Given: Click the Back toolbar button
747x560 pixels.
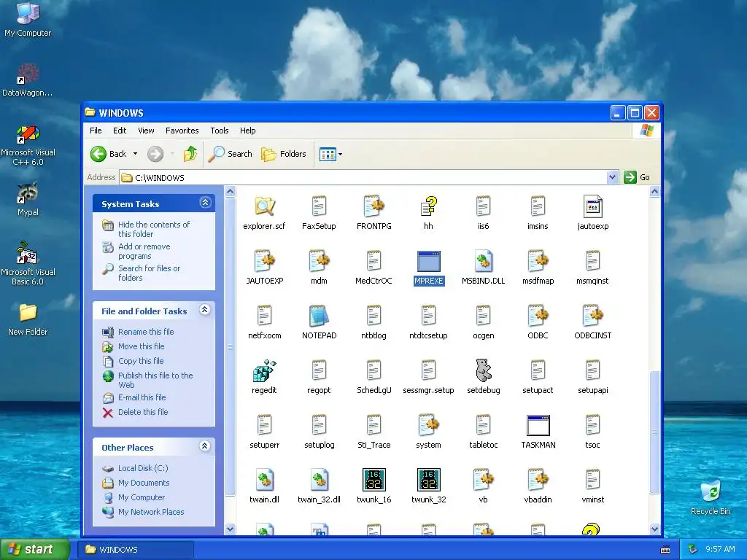Looking at the screenshot, I should [109, 154].
